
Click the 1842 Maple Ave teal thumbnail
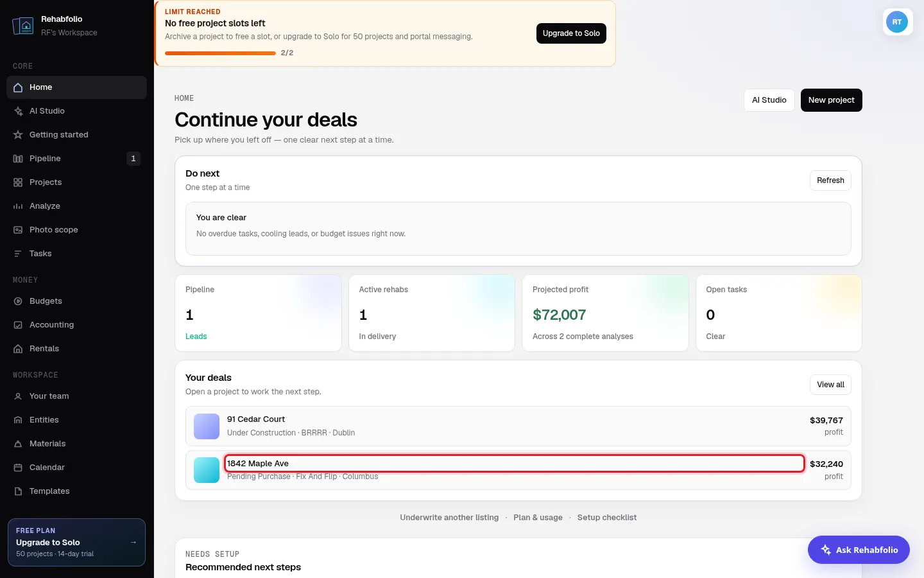[207, 470]
